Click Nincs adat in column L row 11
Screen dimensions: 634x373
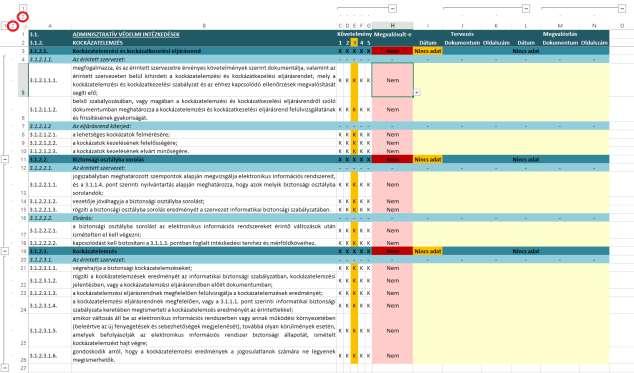click(526, 159)
